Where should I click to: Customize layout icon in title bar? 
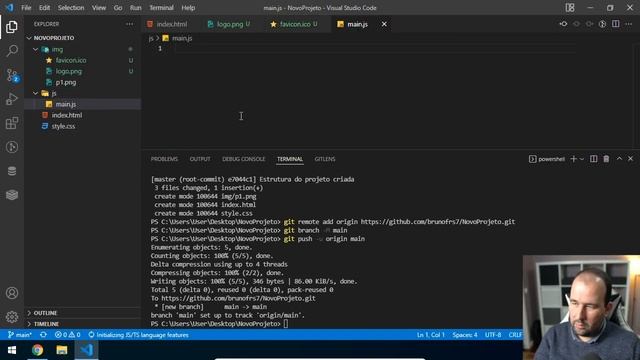pos(570,8)
